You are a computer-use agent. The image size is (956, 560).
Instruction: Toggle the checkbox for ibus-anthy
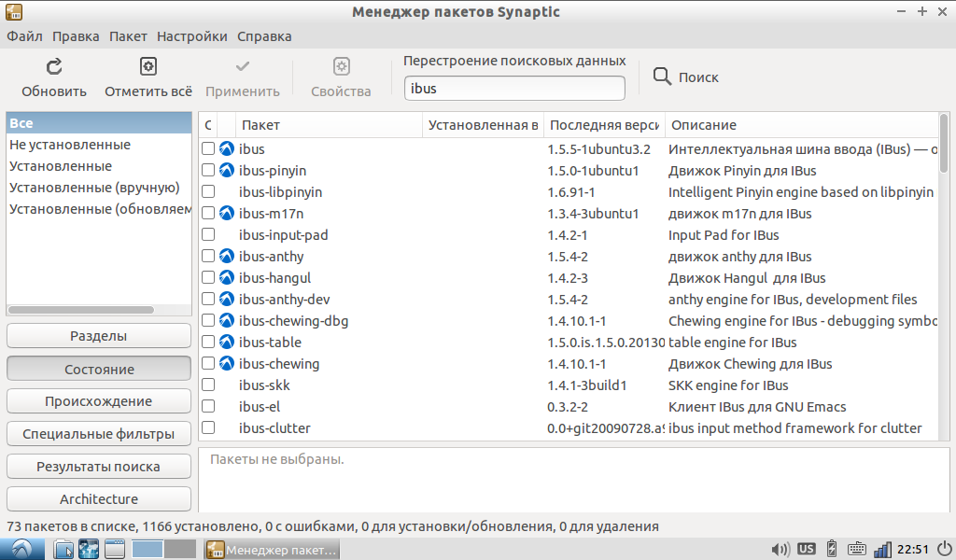click(x=208, y=256)
